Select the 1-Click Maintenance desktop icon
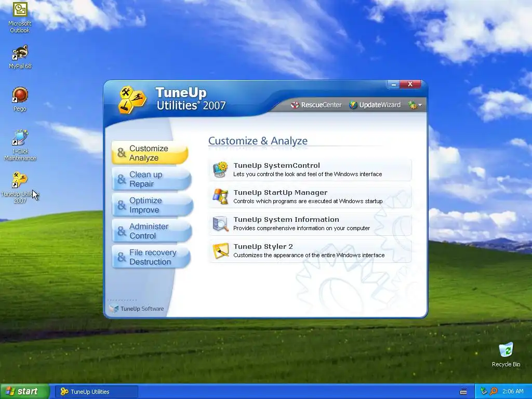This screenshot has width=532, height=399. click(20, 145)
